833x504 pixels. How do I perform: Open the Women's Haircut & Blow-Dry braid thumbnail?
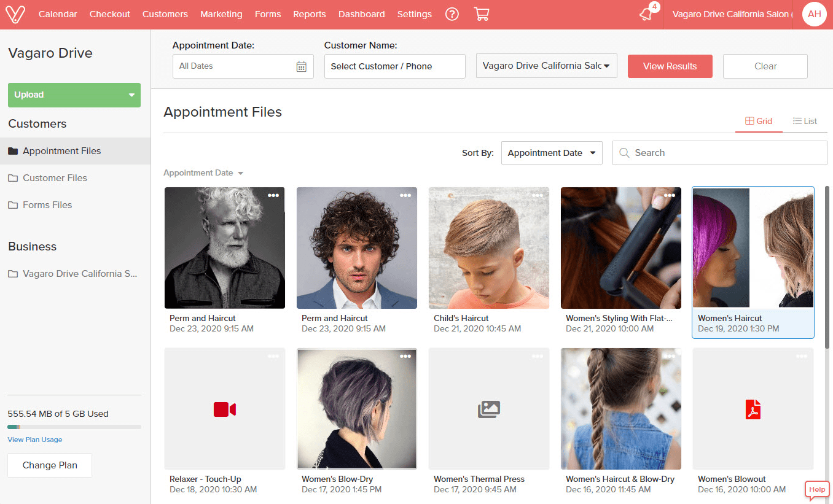(x=621, y=409)
